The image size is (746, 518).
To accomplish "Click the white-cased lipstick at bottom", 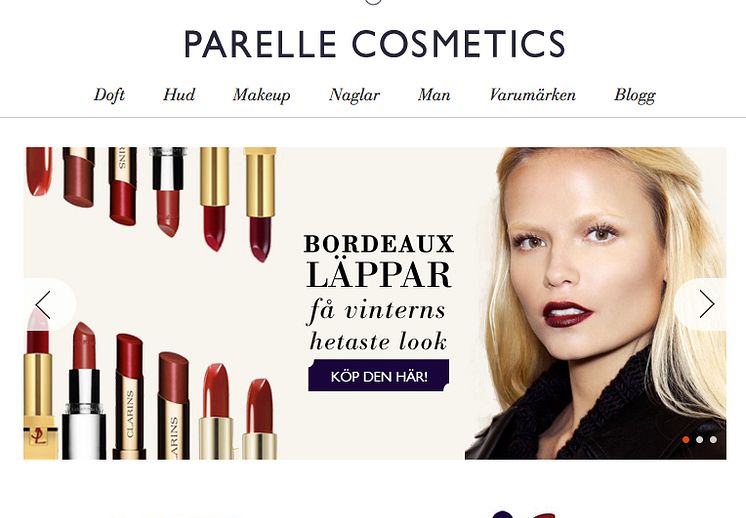I will point(84,391).
